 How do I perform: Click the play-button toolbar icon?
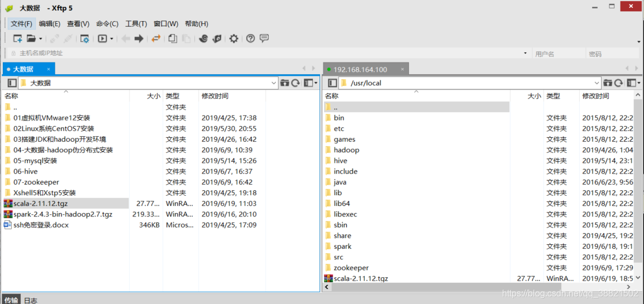(102, 38)
